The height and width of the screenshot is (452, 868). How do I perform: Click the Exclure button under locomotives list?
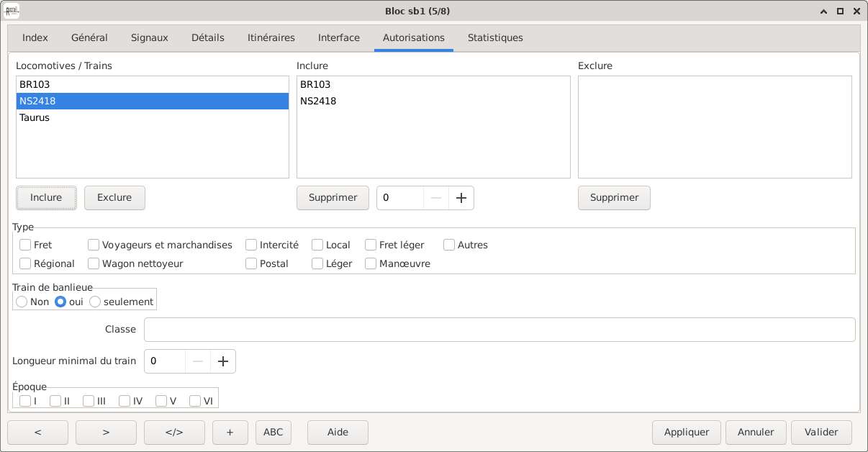click(x=114, y=198)
